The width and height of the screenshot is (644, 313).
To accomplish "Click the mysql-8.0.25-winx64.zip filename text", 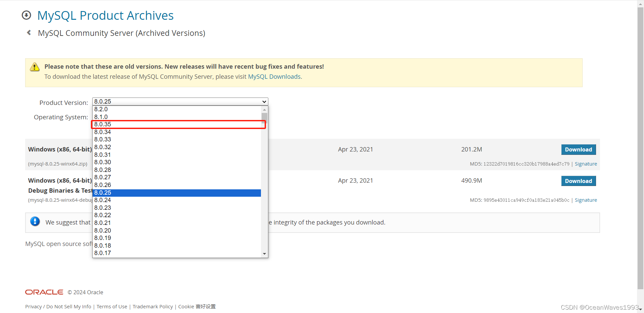I will tap(58, 164).
